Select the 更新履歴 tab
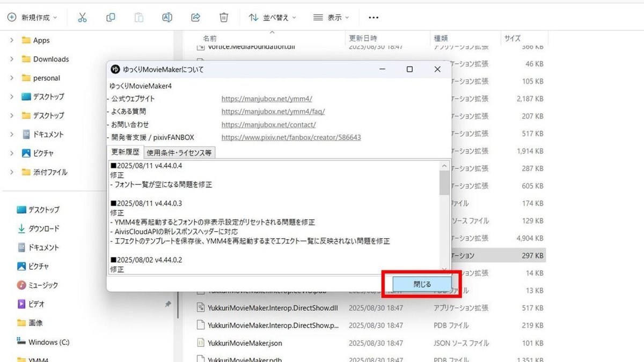This screenshot has height=362, width=644. (125, 152)
